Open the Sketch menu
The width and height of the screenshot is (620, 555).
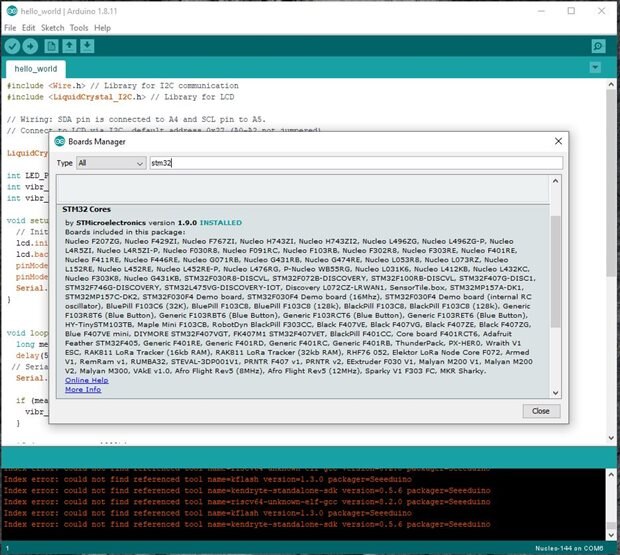[x=52, y=28]
